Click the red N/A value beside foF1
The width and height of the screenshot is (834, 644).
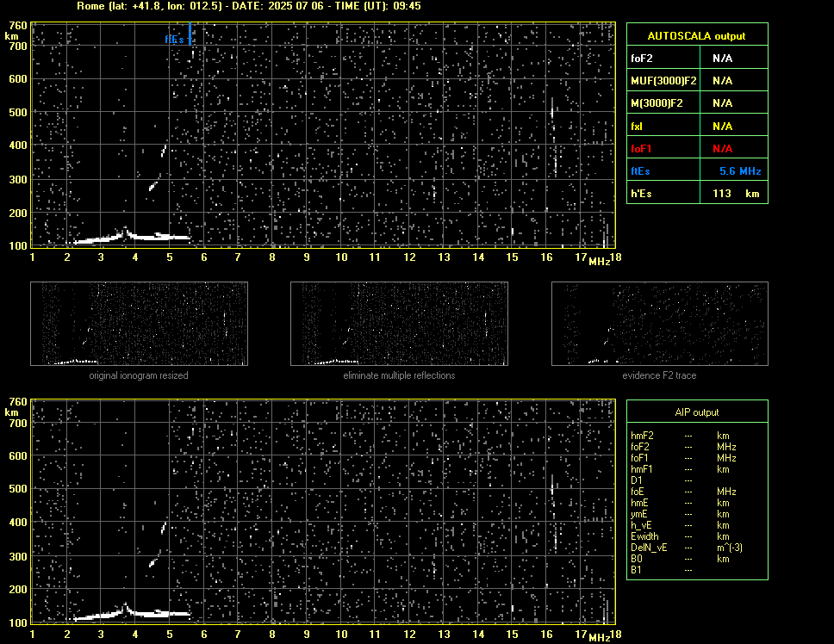(723, 149)
